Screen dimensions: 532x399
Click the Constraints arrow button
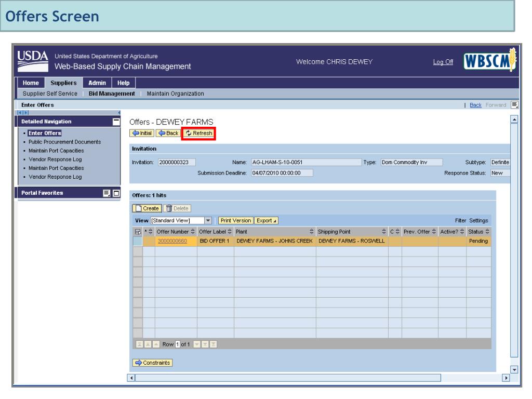click(x=152, y=363)
